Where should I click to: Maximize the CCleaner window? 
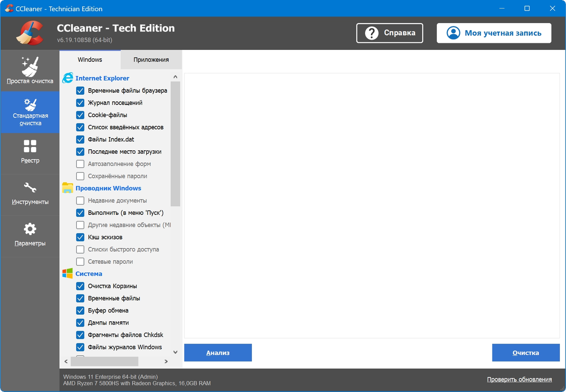(x=527, y=8)
